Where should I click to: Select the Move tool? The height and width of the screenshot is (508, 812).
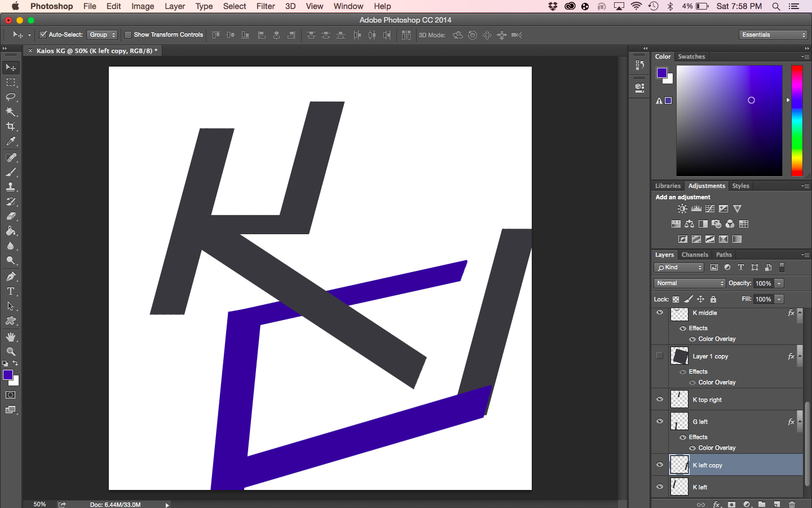11,68
